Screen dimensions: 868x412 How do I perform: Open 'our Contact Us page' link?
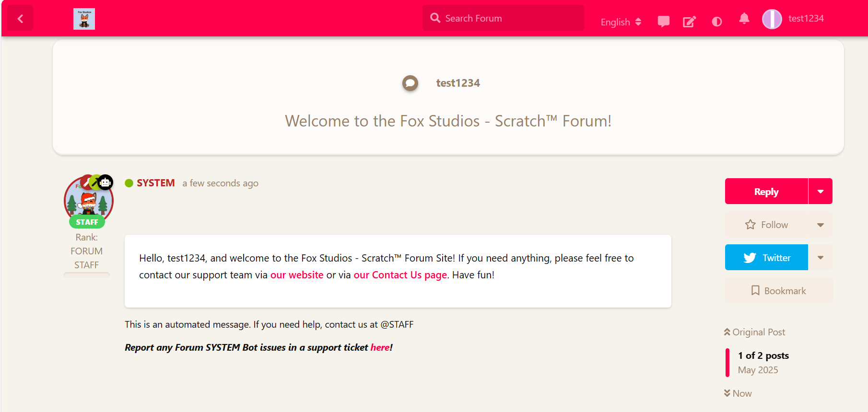[400, 275]
